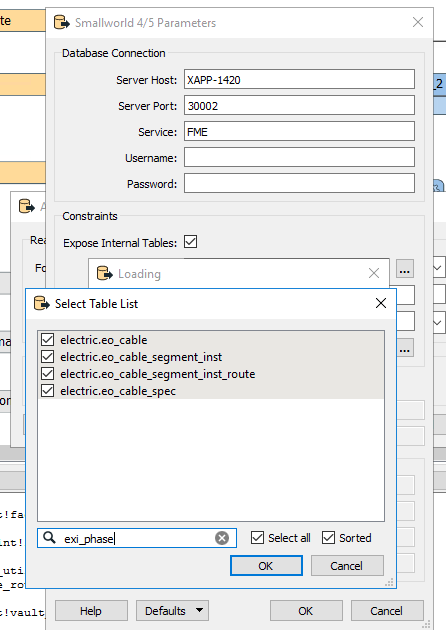The height and width of the screenshot is (630, 446).
Task: Toggle electric.eo_cable_segment_inst checkbox
Action: tap(47, 357)
